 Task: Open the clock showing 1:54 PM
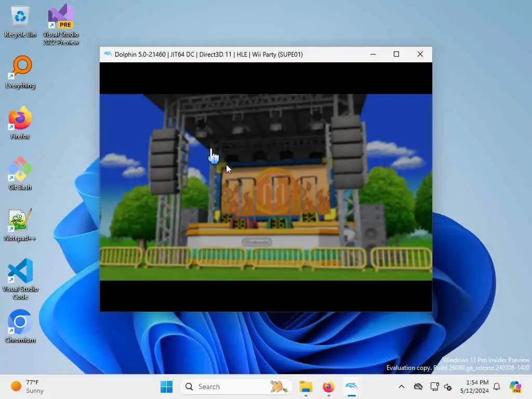pyautogui.click(x=474, y=387)
